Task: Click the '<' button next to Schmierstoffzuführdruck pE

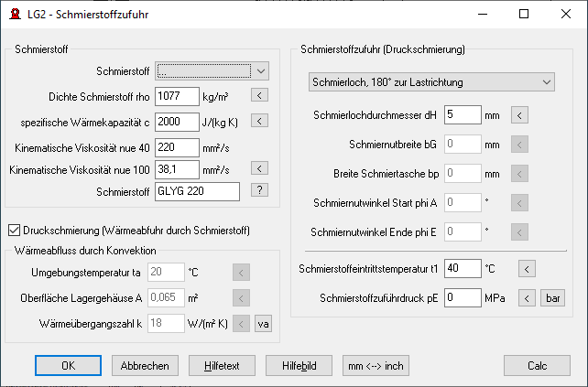Action: (527, 297)
